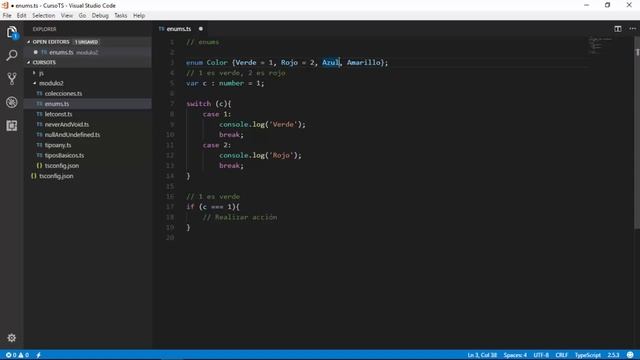This screenshot has width=640, height=360.
Task: Collapse the modulo2 folder
Action: [51, 83]
